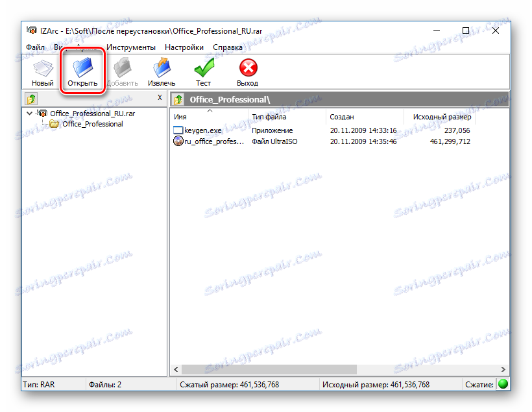Click the size value 237,056
This screenshot has height=412, width=532.
tap(457, 130)
